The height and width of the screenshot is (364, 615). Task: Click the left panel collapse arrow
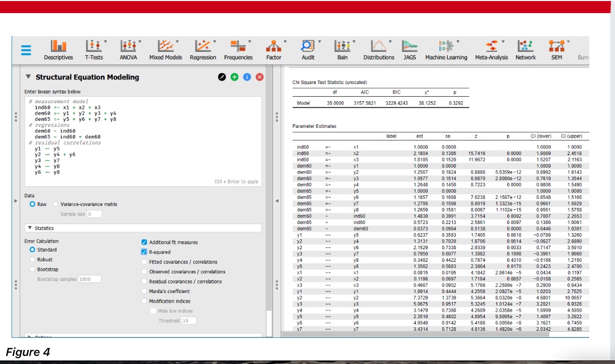[x=15, y=201]
